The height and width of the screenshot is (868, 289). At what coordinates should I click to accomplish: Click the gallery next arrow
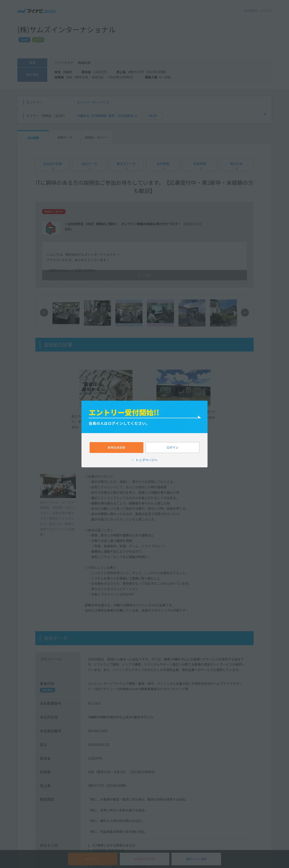[245, 313]
